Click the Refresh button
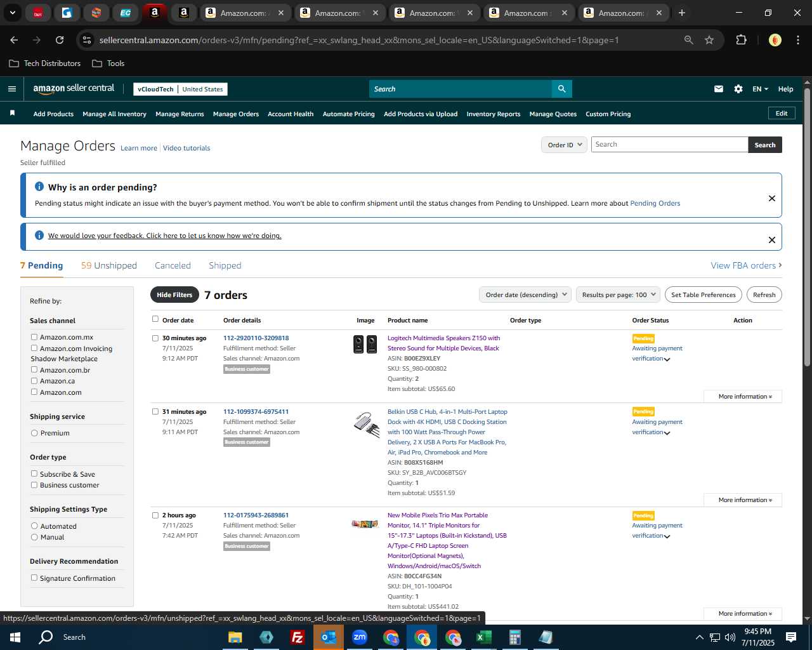Screen dimensions: 812x650 (x=764, y=295)
